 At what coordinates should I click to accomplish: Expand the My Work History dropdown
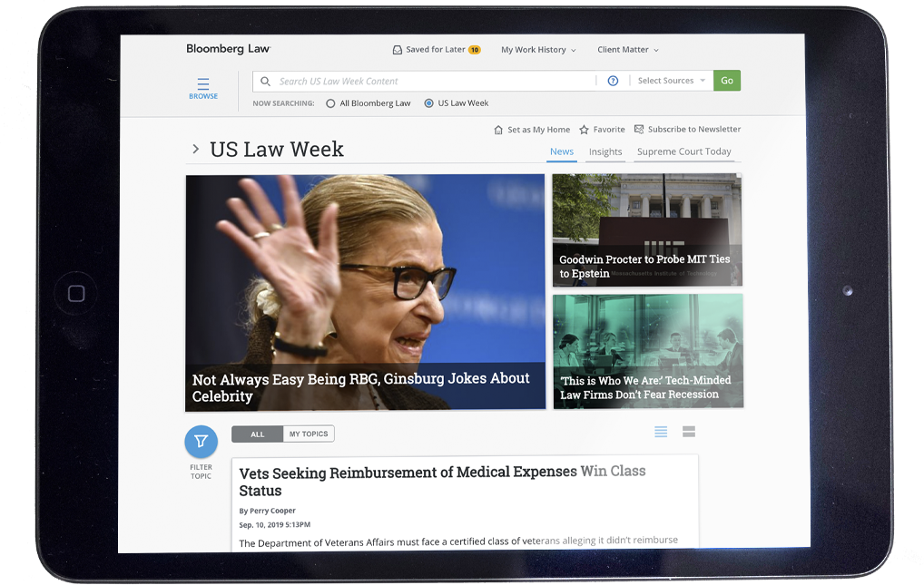(538, 50)
